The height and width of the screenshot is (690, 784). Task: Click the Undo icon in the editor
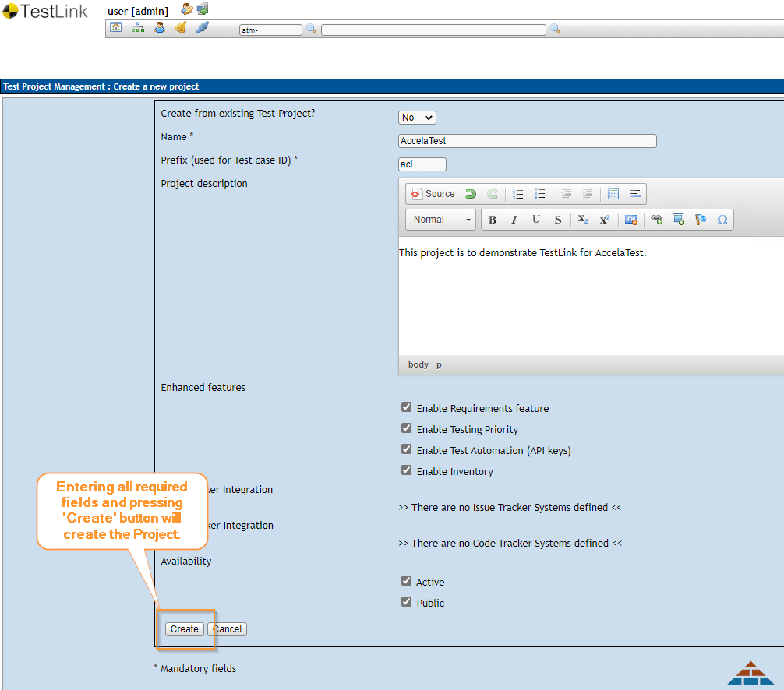point(471,194)
